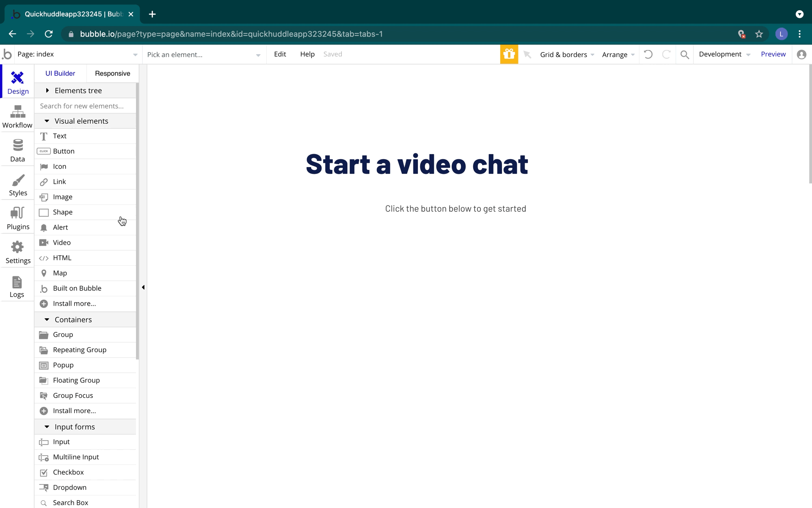Open the editor search tool
This screenshot has height=508, width=812.
[685, 54]
